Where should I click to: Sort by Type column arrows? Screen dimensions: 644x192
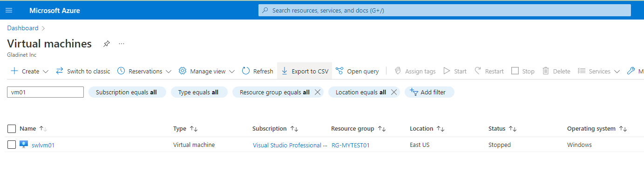194,129
